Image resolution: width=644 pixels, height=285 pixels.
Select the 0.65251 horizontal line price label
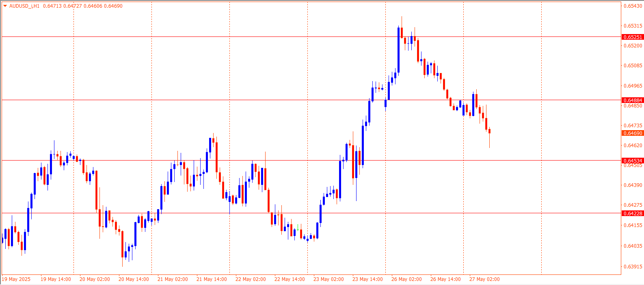click(633, 37)
